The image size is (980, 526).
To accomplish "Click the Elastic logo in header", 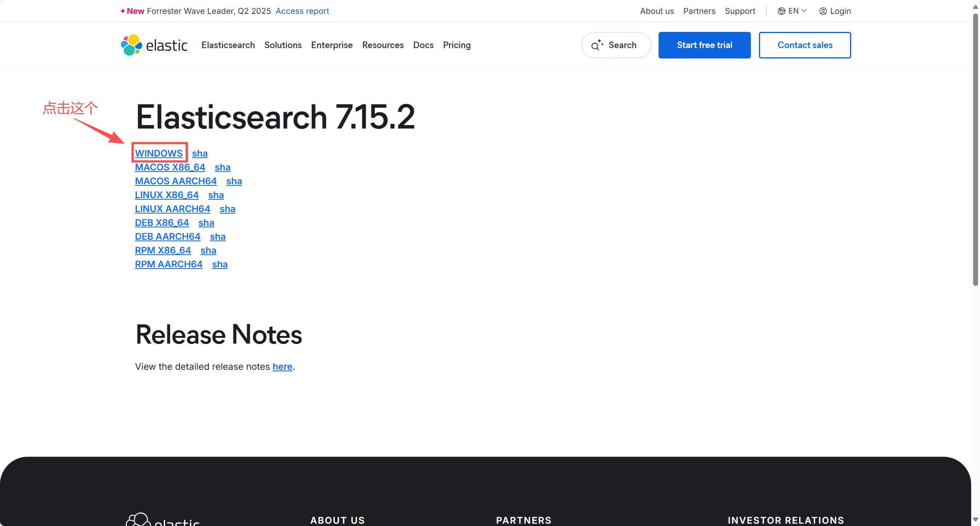I will [x=154, y=45].
